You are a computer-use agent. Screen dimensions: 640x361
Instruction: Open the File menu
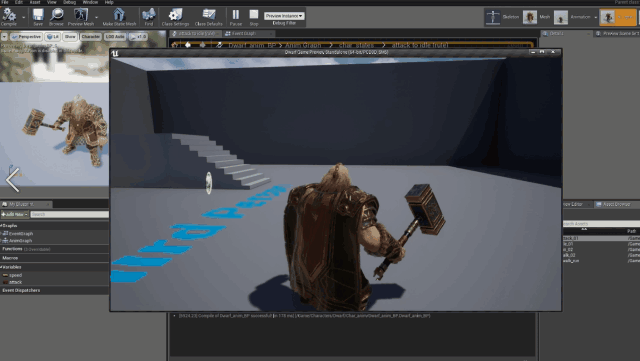tap(5, 2)
